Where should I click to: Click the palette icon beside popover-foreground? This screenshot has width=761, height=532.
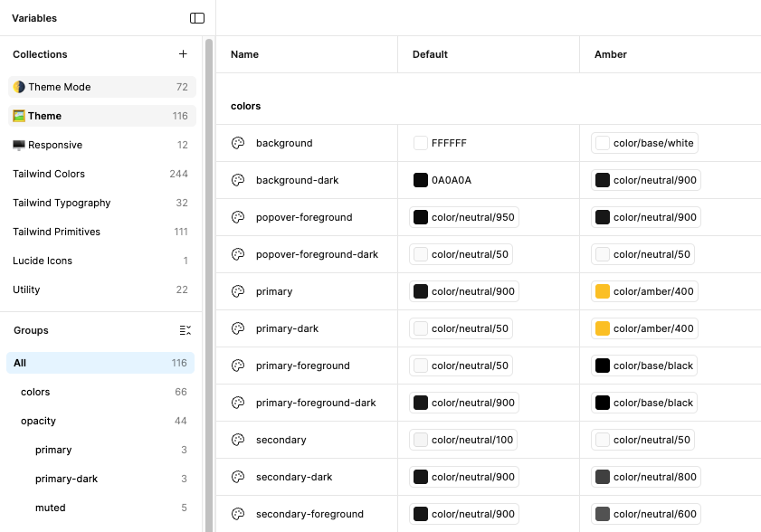coord(238,217)
